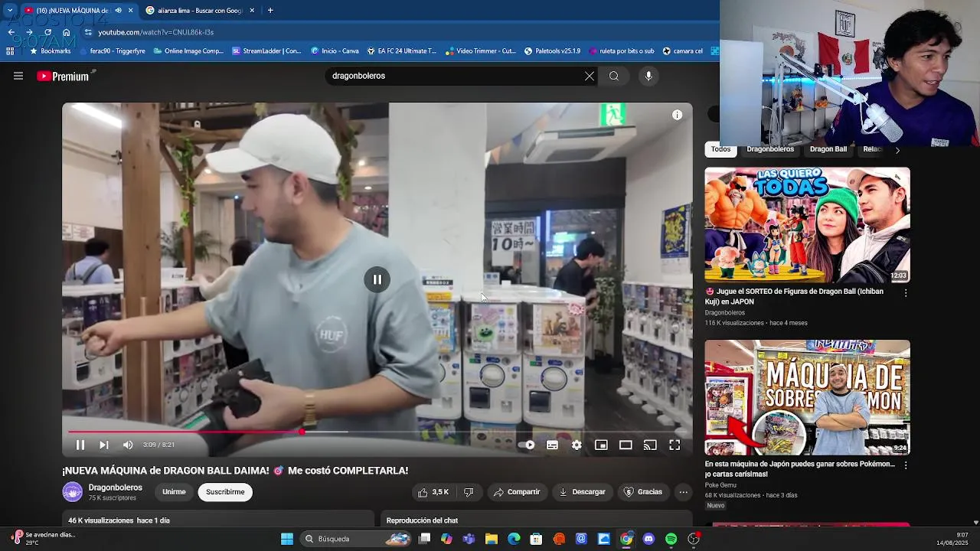
Task: Open Microsoft Teams from taskbar
Action: pyautogui.click(x=469, y=539)
